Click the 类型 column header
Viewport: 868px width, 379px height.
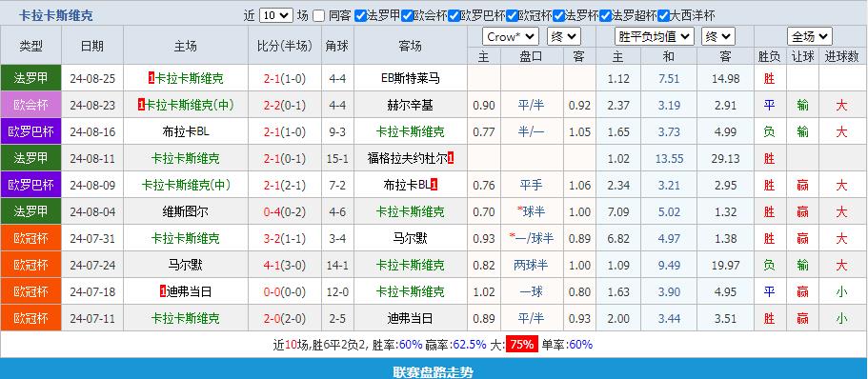(x=31, y=46)
